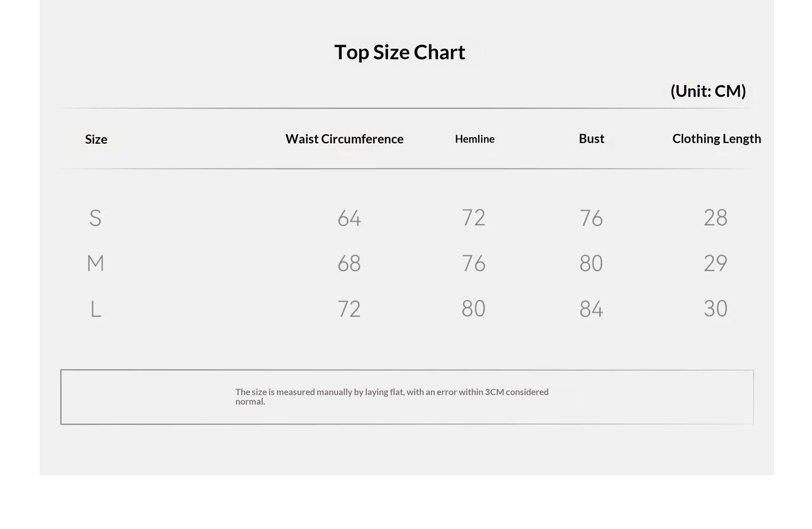Click bust value 84 for size L

pyautogui.click(x=591, y=309)
